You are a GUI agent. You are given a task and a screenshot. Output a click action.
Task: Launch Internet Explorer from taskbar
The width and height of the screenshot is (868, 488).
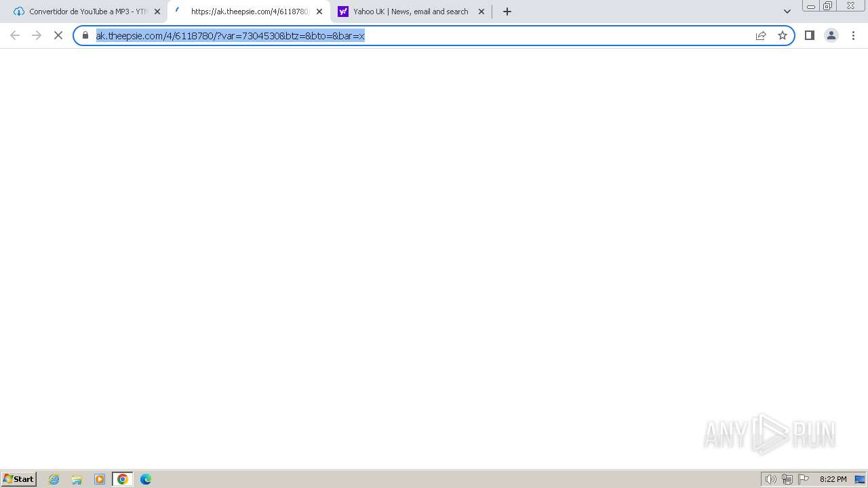(54, 479)
